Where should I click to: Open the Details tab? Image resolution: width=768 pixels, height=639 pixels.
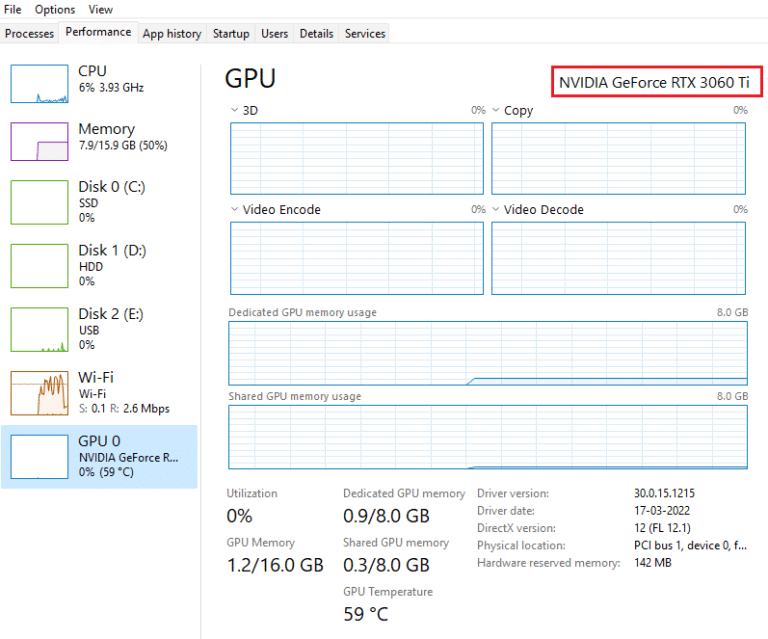(316, 33)
